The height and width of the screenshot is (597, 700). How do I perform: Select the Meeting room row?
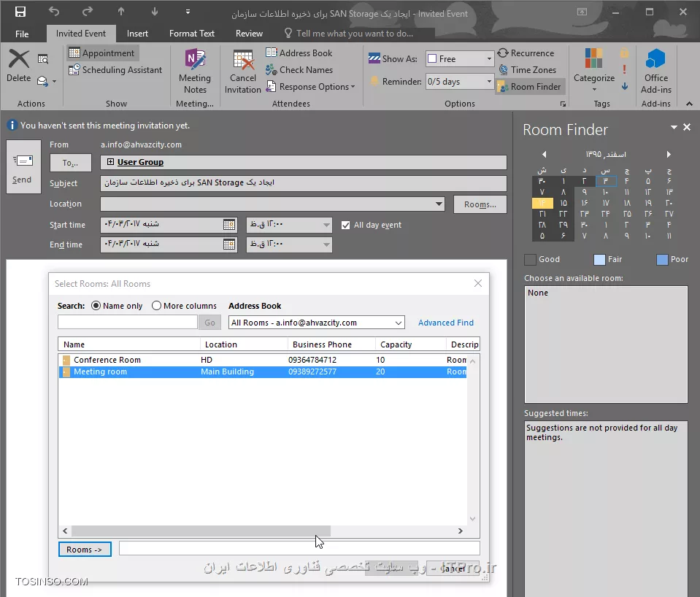click(x=263, y=371)
